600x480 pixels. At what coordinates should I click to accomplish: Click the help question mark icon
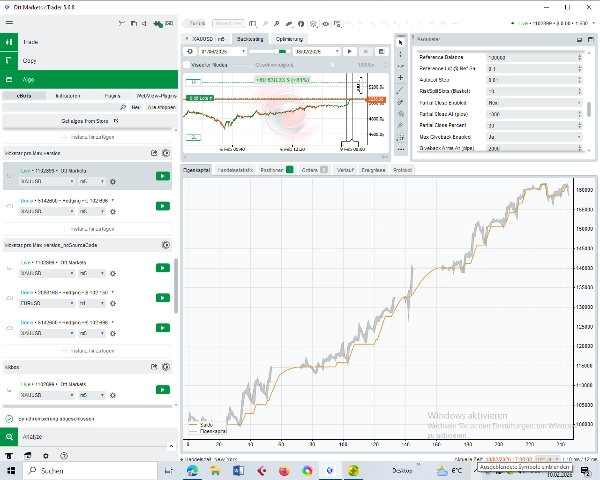click(64, 456)
